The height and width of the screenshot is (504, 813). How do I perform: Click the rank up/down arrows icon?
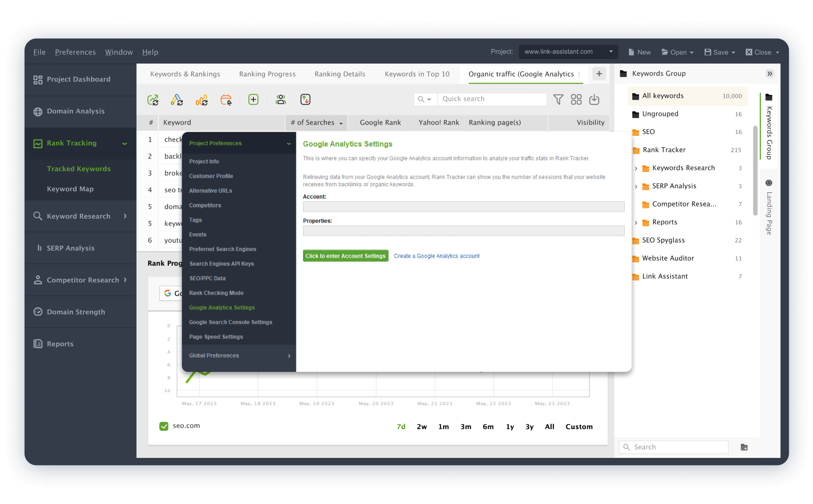(306, 100)
